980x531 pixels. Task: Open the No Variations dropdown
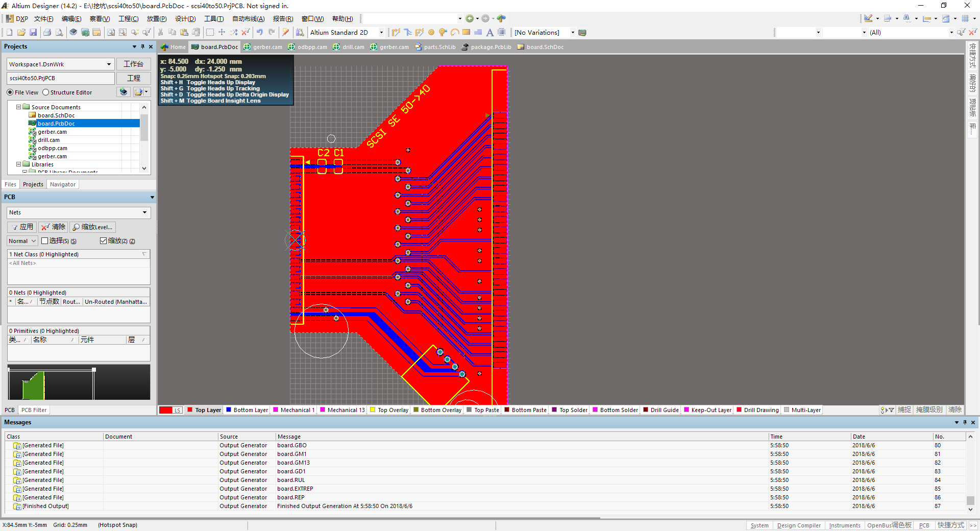[x=573, y=32]
